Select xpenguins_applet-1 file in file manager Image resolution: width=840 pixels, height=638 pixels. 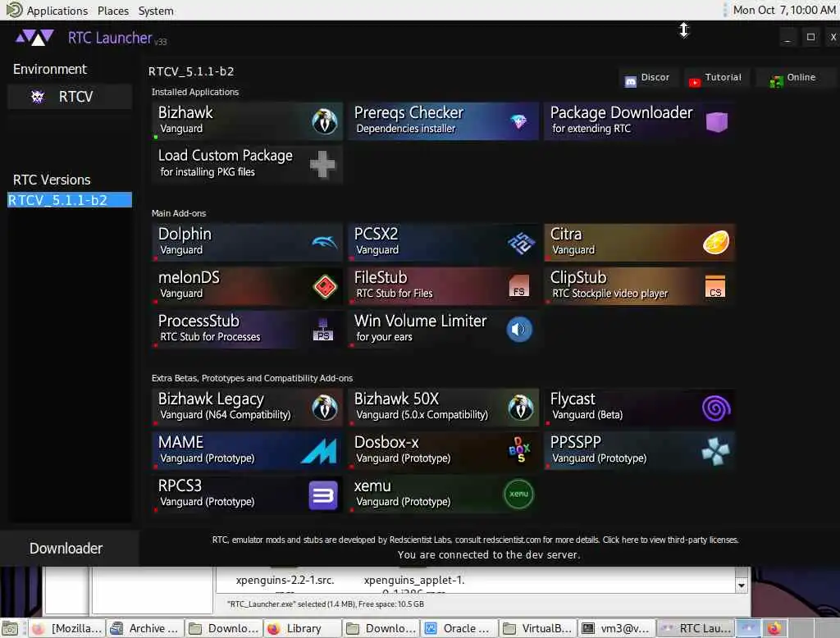tap(414, 580)
